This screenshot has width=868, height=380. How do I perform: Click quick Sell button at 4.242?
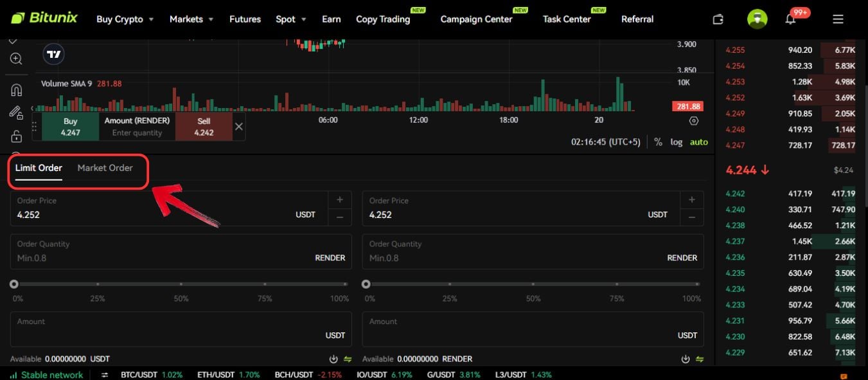tap(204, 127)
